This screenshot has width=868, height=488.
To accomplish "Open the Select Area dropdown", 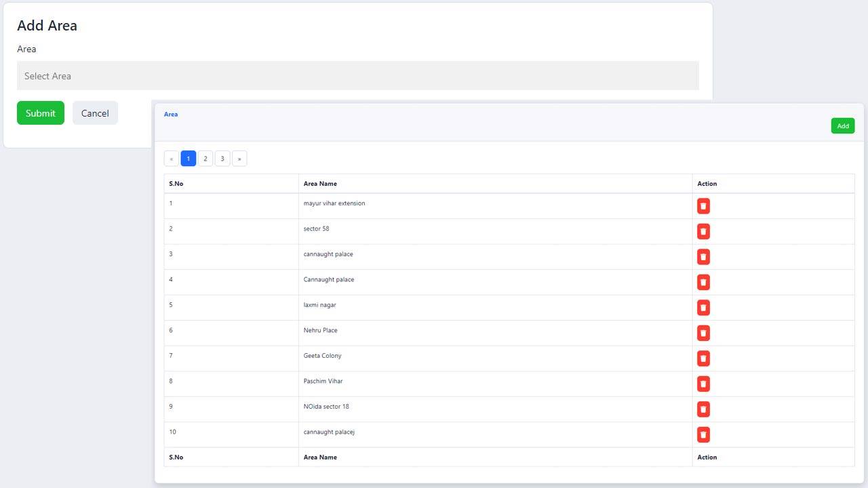I will (357, 76).
